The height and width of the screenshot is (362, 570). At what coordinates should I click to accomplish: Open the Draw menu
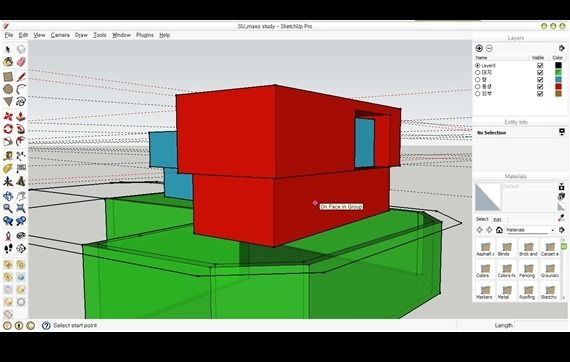point(81,35)
